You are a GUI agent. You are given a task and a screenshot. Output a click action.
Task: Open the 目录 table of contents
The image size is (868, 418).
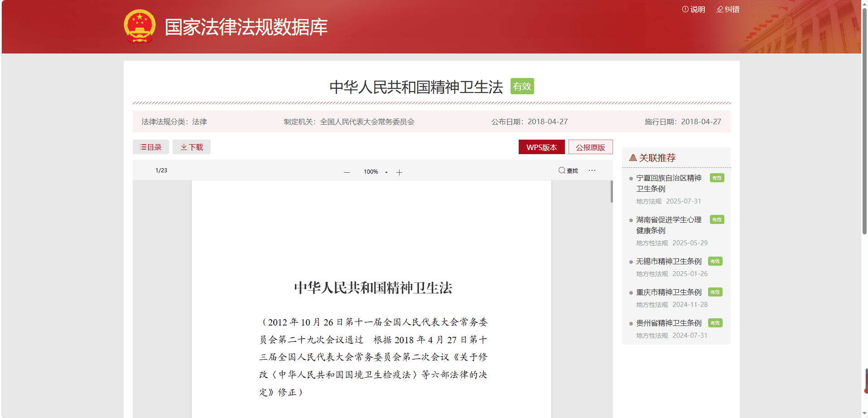pyautogui.click(x=151, y=147)
